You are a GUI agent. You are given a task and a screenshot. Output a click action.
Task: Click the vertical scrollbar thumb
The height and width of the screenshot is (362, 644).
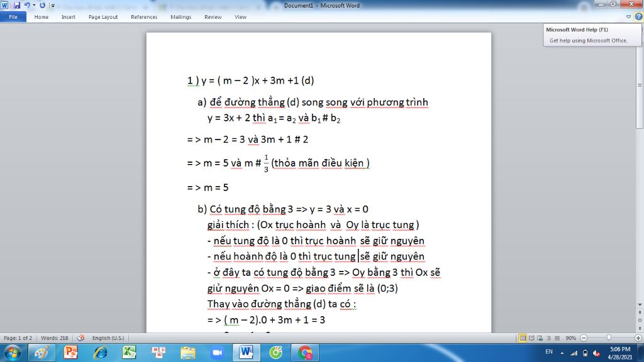[640, 85]
